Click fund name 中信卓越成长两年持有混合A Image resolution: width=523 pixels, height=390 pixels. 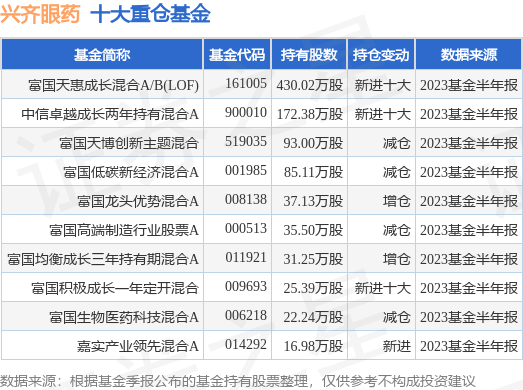110,114
